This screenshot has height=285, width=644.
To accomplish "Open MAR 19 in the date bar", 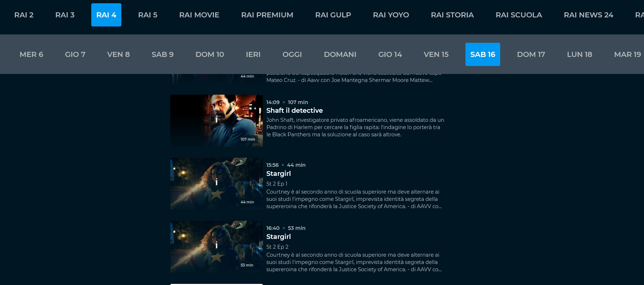I will 627,54.
